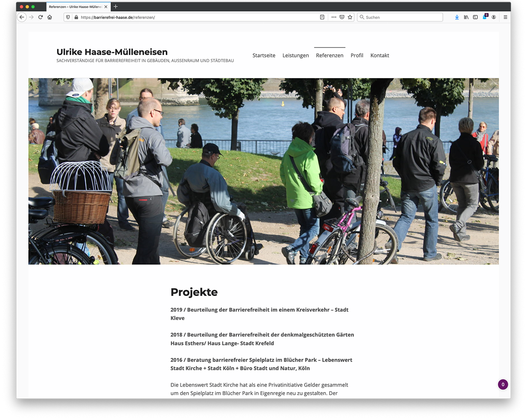
Task: Open the library bookshelf icon
Action: [466, 17]
